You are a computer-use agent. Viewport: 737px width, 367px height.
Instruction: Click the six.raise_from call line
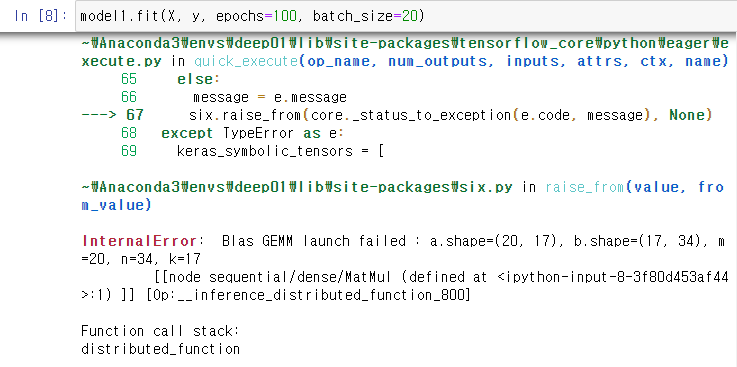pos(450,115)
